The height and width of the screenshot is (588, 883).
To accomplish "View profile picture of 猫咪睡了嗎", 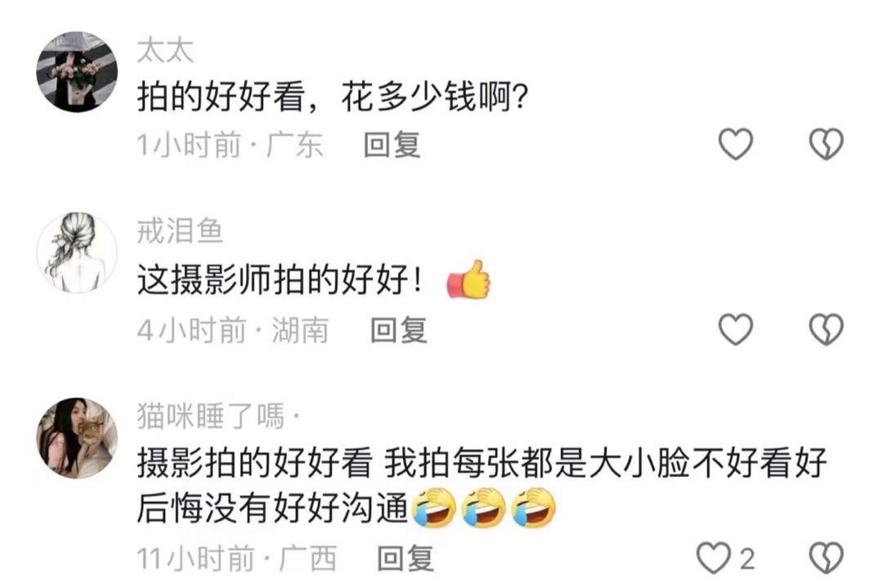I will click(77, 437).
